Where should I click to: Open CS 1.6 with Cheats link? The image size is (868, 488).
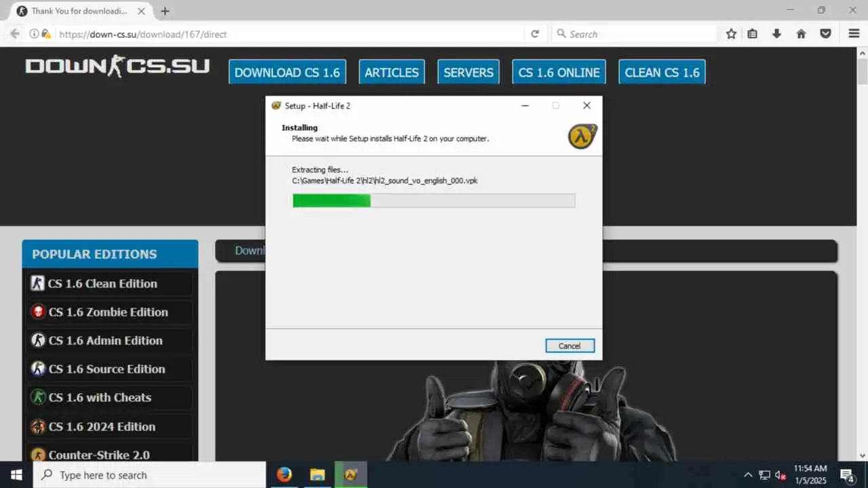pos(100,397)
